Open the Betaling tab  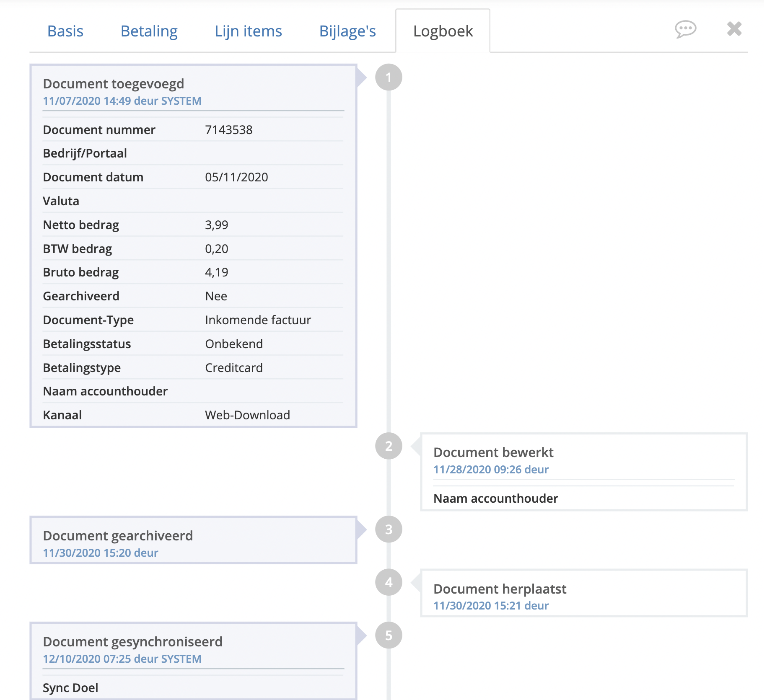click(149, 31)
